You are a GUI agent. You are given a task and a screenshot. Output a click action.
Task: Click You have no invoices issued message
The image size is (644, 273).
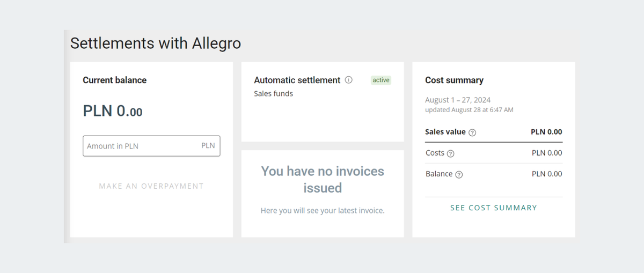click(323, 179)
